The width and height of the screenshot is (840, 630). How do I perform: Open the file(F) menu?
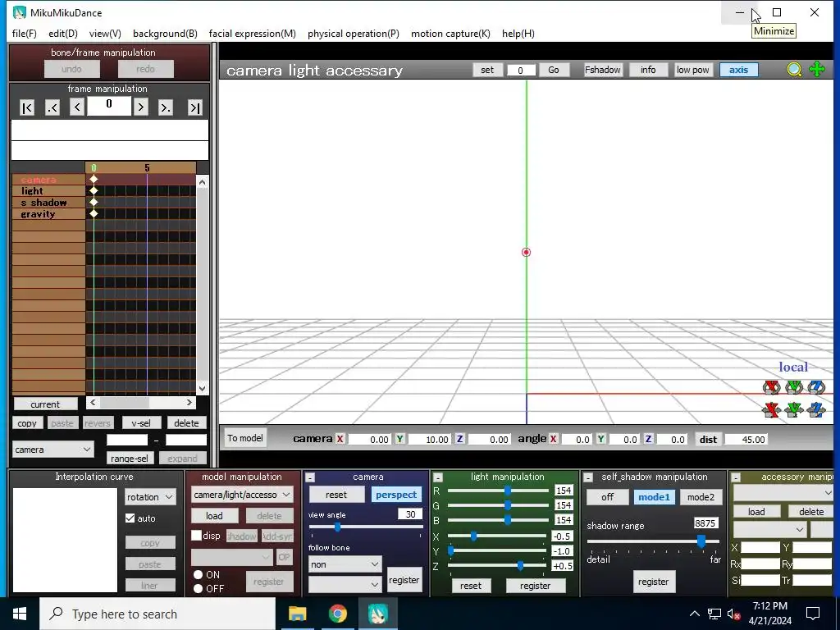(x=24, y=33)
